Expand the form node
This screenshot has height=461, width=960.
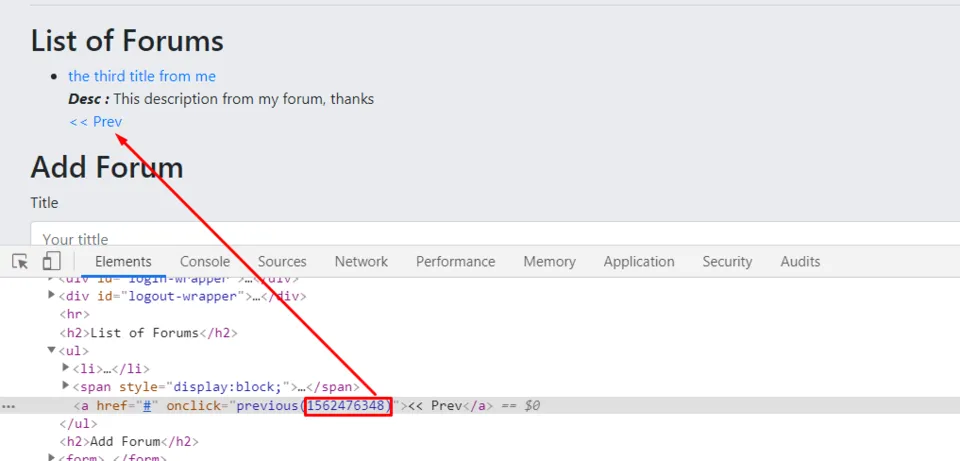coord(51,457)
